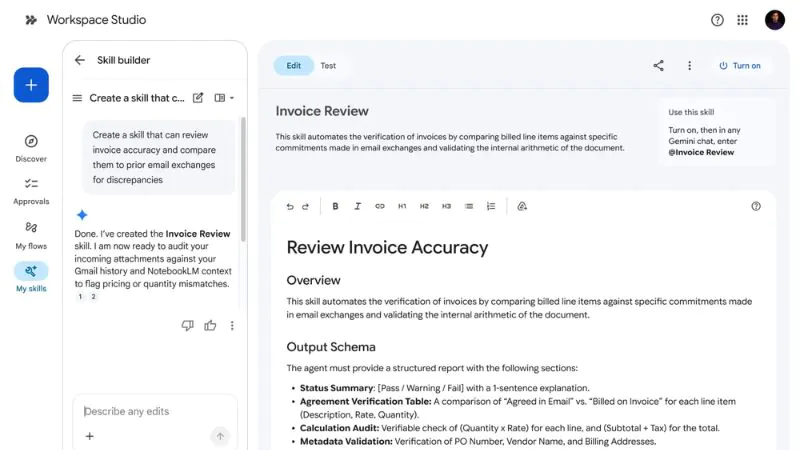The width and height of the screenshot is (800, 450).
Task: Undo the last edit in editor
Action: (x=290, y=206)
